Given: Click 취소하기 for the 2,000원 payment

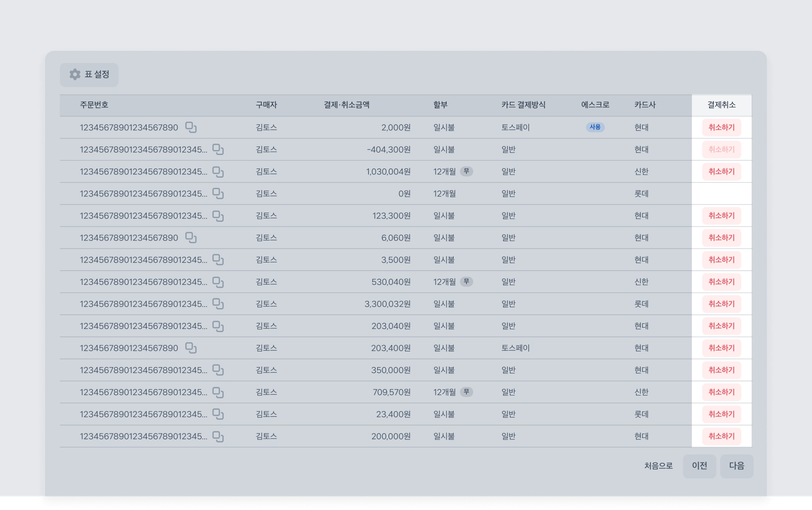Looking at the screenshot, I should (x=721, y=127).
